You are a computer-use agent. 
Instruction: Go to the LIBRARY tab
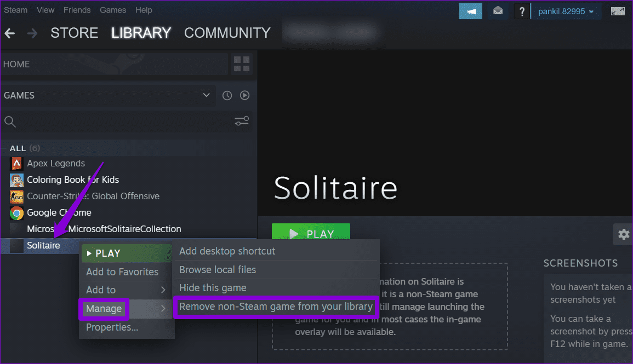[x=141, y=33]
